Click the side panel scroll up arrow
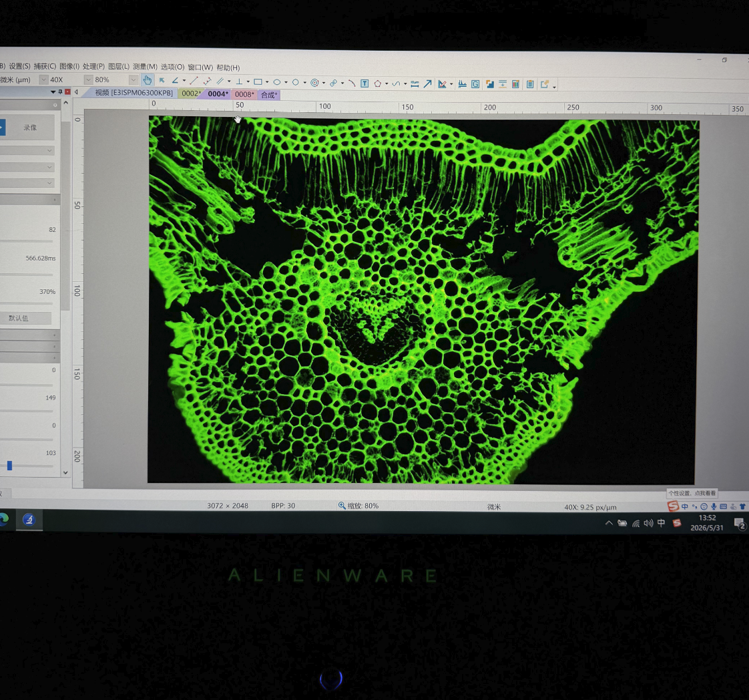 [65, 103]
